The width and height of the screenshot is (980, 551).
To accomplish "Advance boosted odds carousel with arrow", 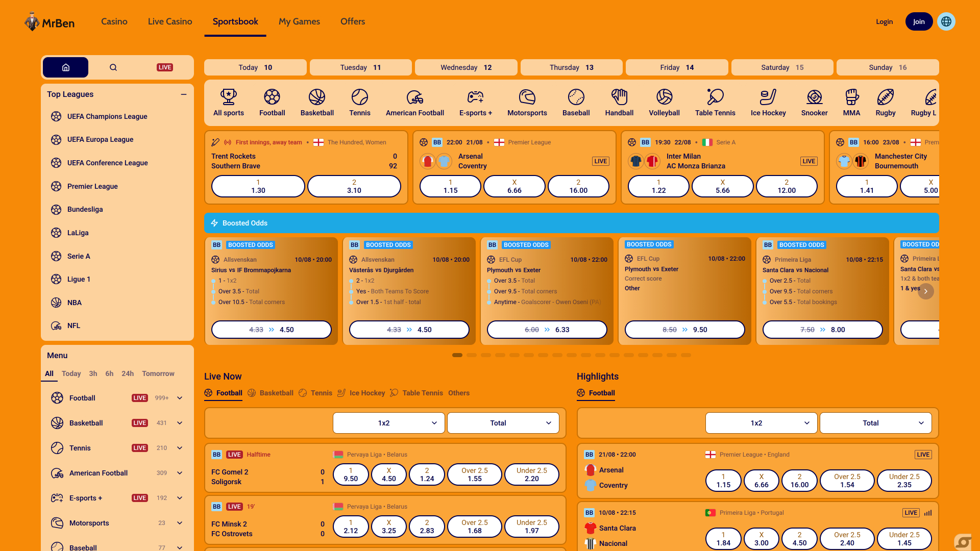I will (x=925, y=291).
